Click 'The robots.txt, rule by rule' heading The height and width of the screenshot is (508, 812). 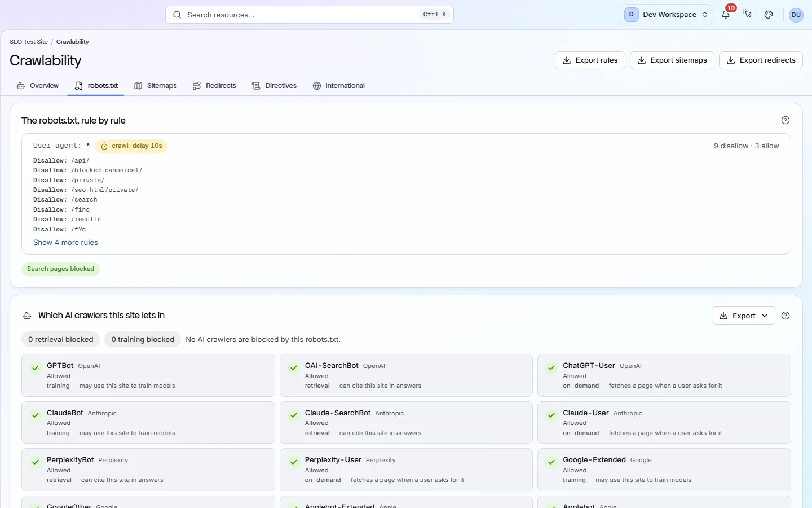[x=73, y=120]
